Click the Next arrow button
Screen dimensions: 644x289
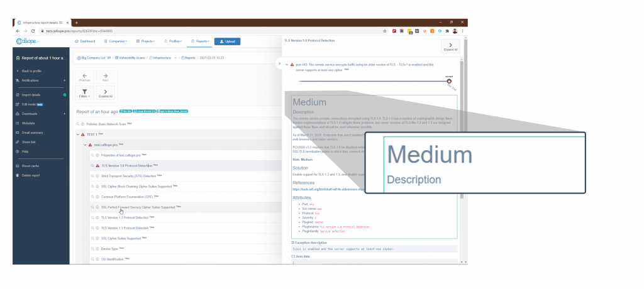(x=106, y=77)
